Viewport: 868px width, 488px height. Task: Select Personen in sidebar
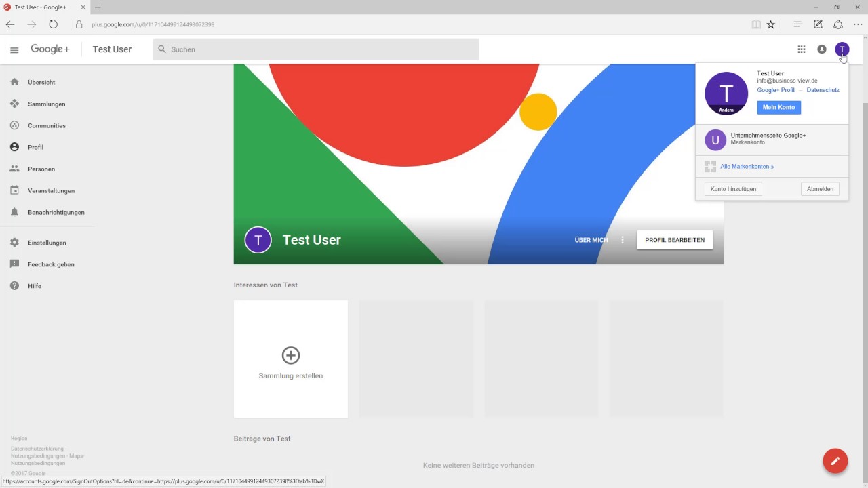point(41,169)
